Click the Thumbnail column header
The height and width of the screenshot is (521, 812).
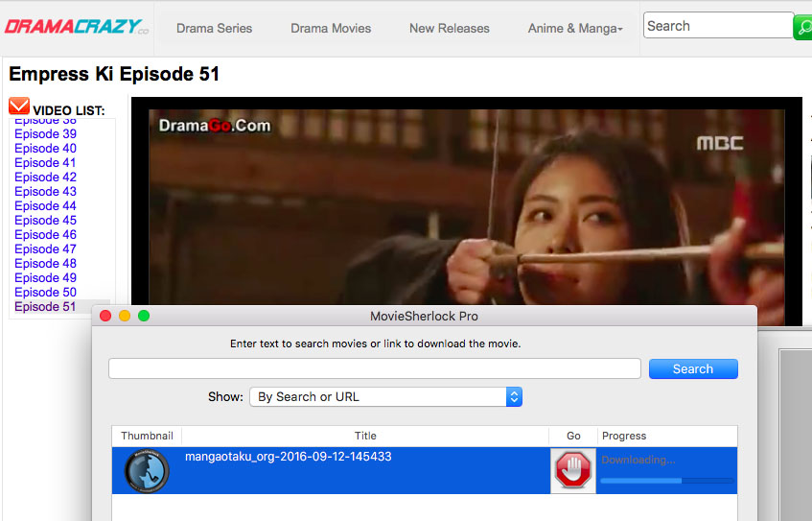(147, 436)
